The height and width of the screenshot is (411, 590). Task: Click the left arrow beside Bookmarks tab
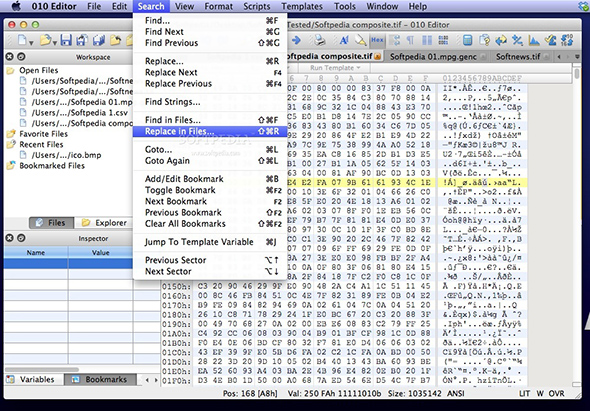147,380
